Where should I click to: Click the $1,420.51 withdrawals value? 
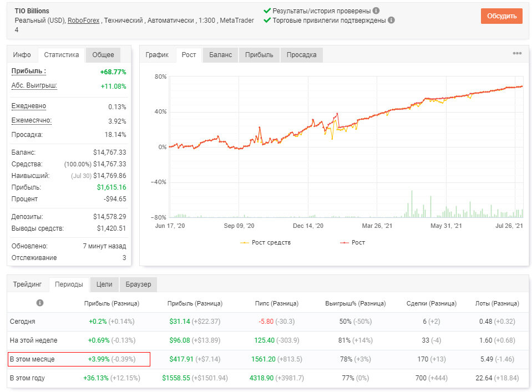point(112,228)
